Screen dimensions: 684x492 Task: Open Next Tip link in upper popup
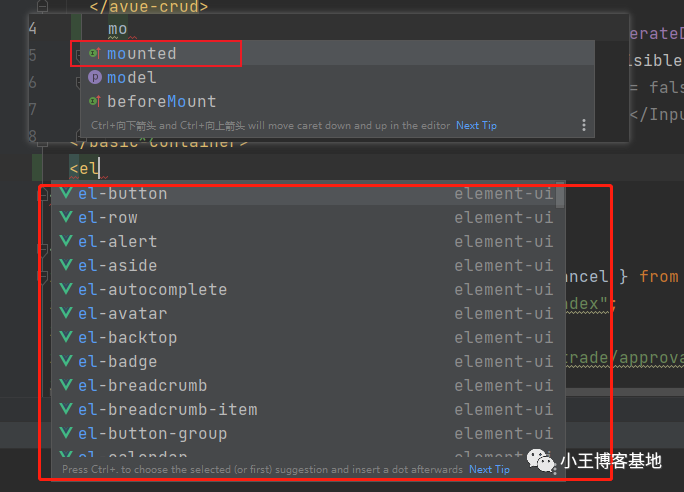pyautogui.click(x=476, y=126)
